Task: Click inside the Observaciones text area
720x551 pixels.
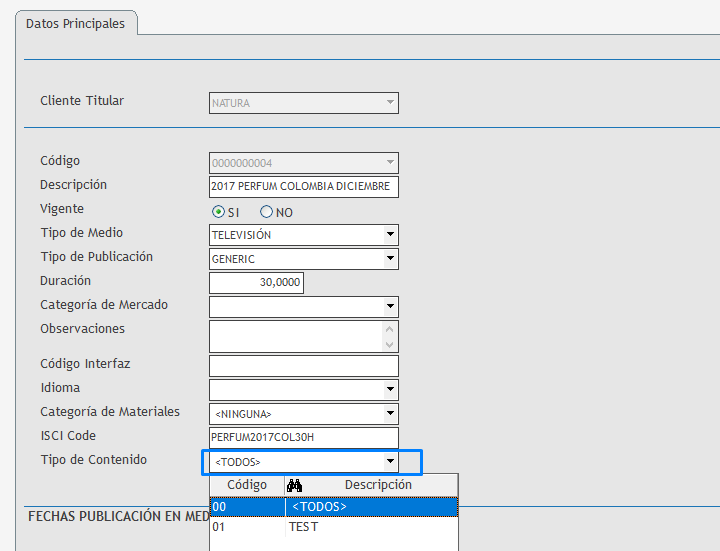Action: [296, 335]
